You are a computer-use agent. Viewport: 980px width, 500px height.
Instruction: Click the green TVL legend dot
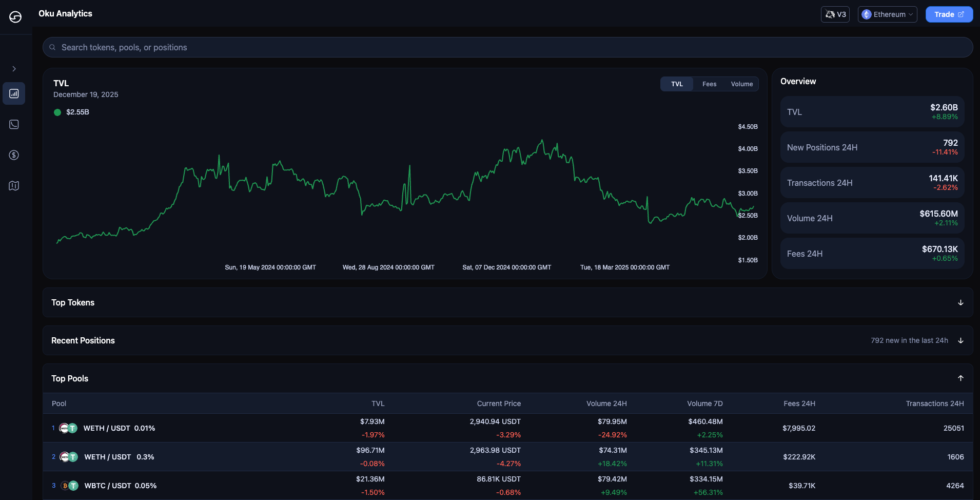click(x=57, y=112)
